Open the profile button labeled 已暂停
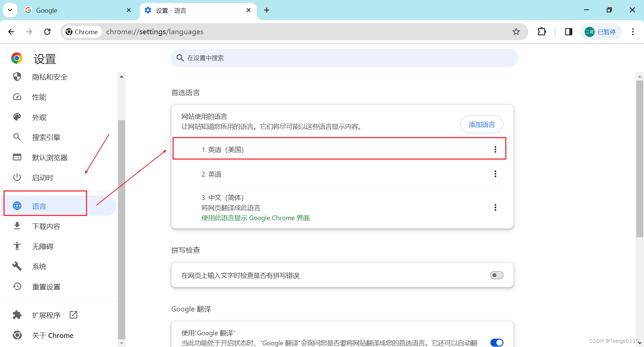Viewport: 644px width, 347px height. (600, 32)
